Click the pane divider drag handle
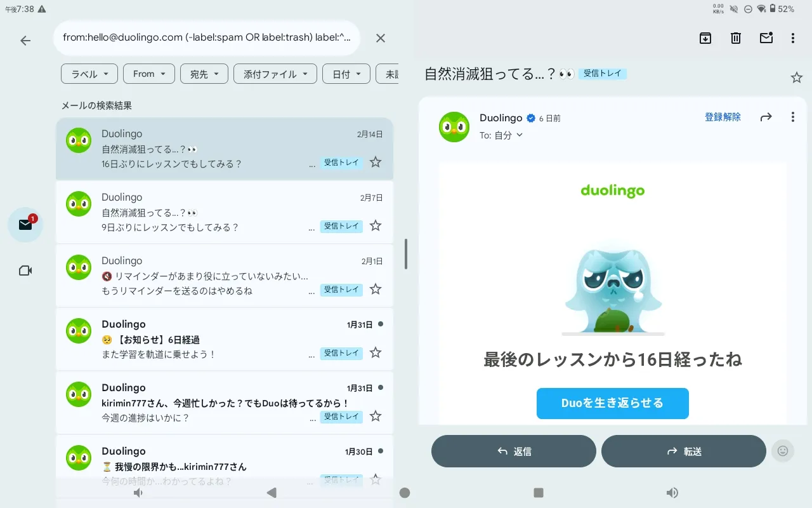The width and height of the screenshot is (812, 508). click(406, 254)
